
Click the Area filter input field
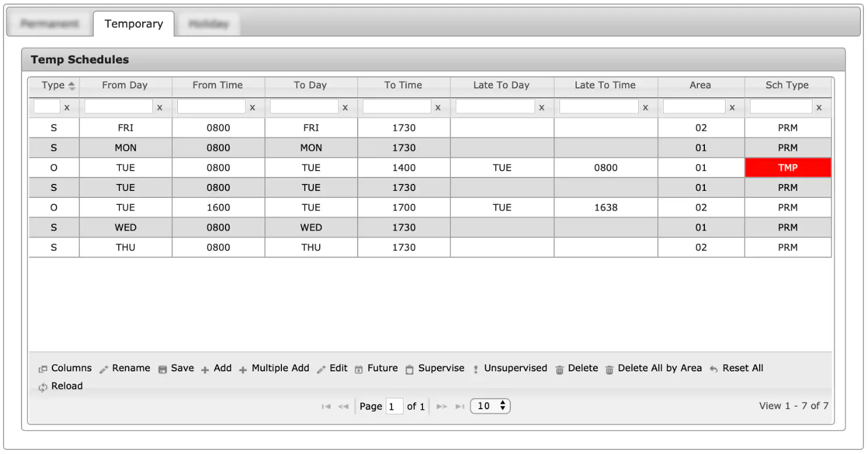click(694, 107)
